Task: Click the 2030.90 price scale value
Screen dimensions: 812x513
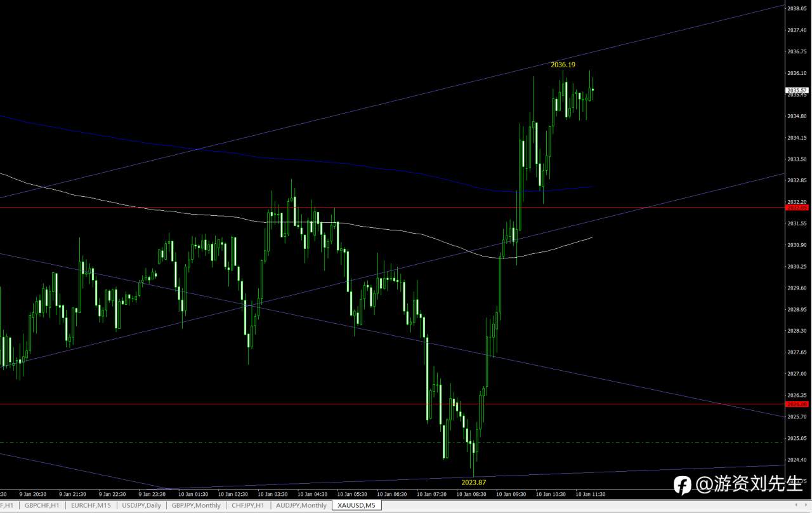Action: pyautogui.click(x=797, y=245)
